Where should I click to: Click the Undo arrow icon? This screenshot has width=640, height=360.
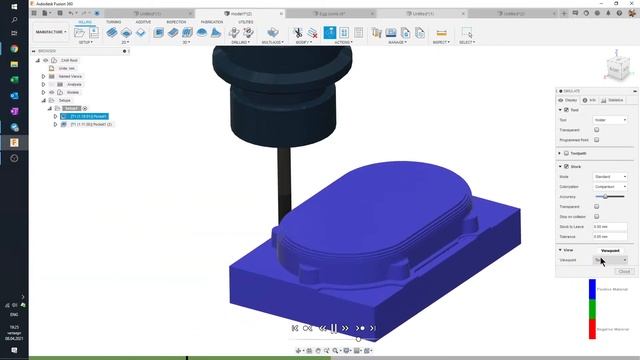(x=71, y=13)
